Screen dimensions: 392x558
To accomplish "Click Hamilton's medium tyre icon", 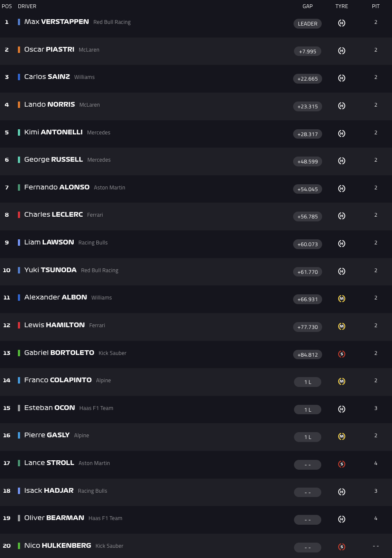I will coord(342,326).
